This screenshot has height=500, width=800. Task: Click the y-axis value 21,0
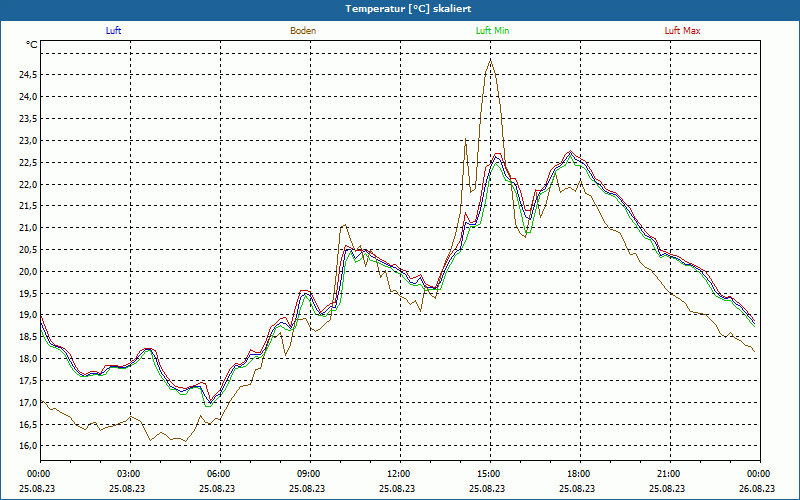pos(28,228)
